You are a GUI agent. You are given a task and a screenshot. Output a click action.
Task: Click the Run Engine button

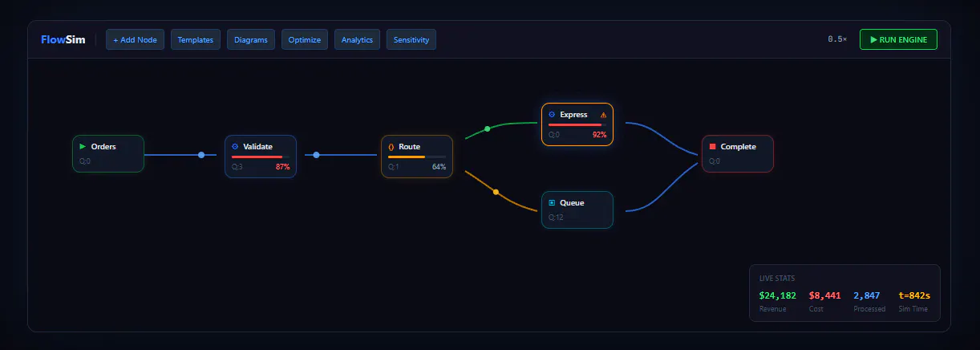point(898,39)
